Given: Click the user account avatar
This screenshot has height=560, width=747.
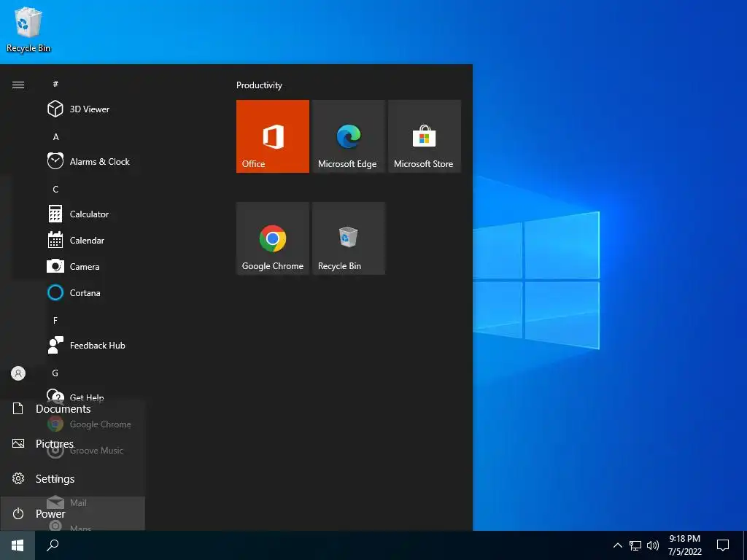Looking at the screenshot, I should (18, 373).
